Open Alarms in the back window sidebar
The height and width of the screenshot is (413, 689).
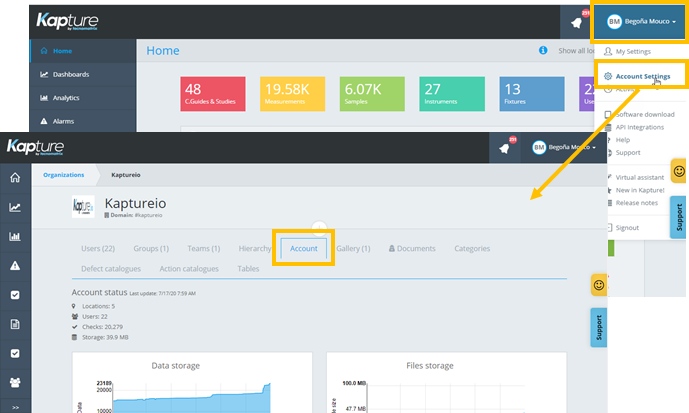(83, 121)
